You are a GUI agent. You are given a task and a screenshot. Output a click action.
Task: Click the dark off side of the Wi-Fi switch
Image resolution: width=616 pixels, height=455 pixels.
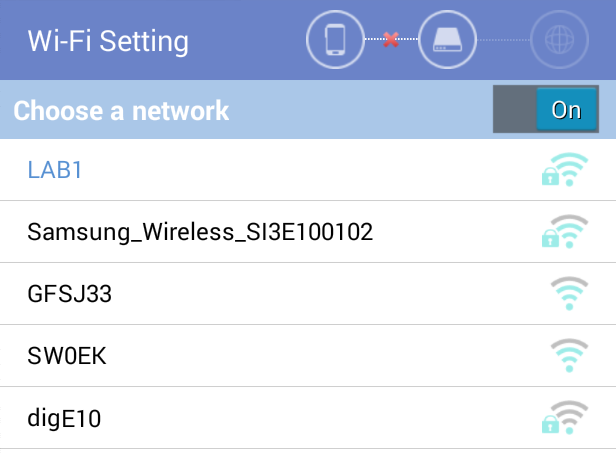[515, 109]
